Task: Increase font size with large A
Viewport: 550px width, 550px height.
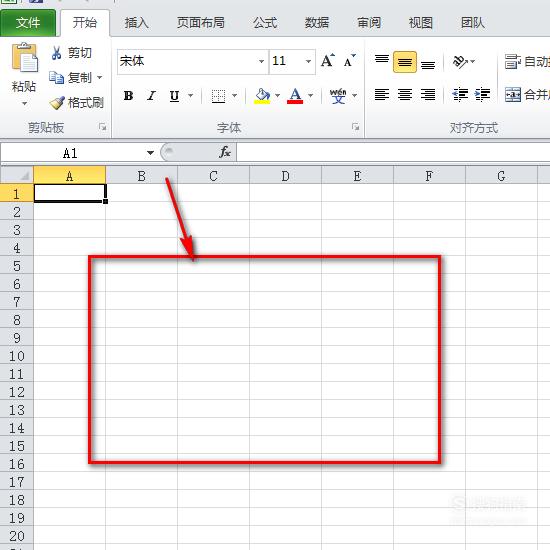Action: tap(328, 61)
